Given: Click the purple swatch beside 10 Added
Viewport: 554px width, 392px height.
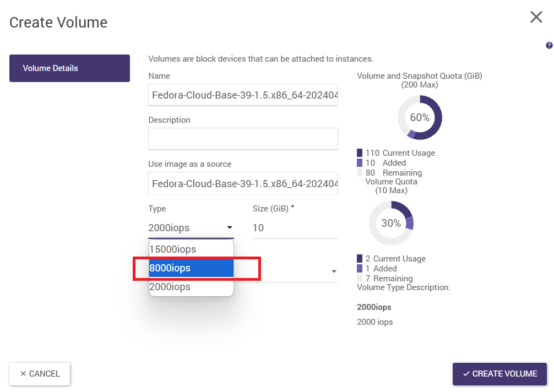Looking at the screenshot, I should coord(360,163).
